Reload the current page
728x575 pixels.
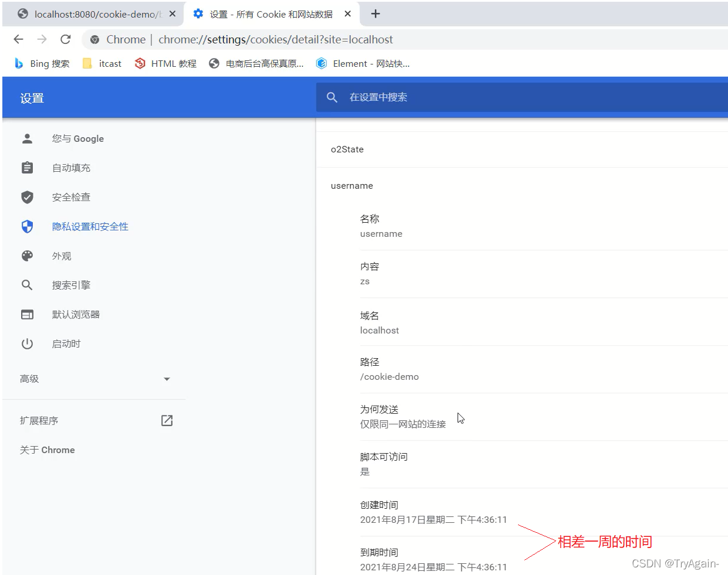(65, 39)
